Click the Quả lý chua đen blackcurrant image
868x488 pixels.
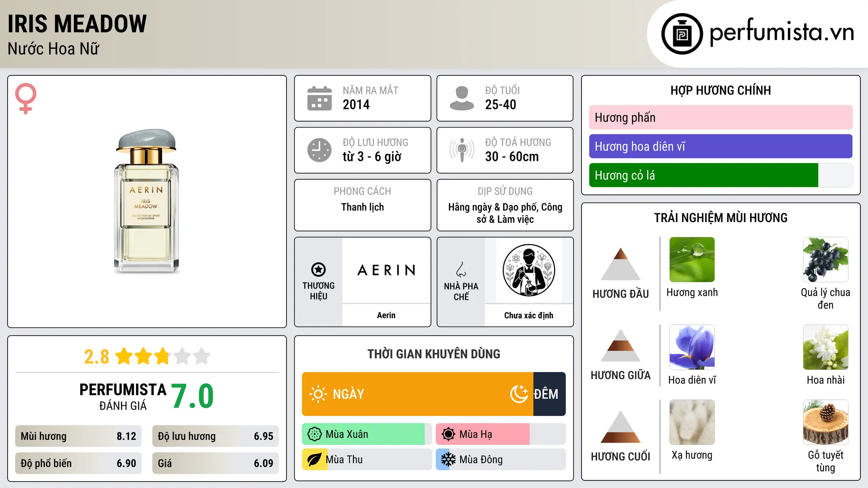point(826,260)
